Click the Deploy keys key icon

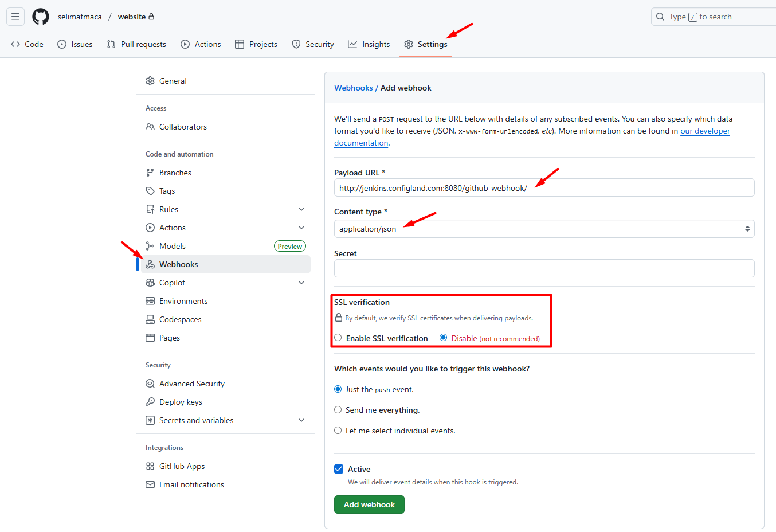point(150,402)
